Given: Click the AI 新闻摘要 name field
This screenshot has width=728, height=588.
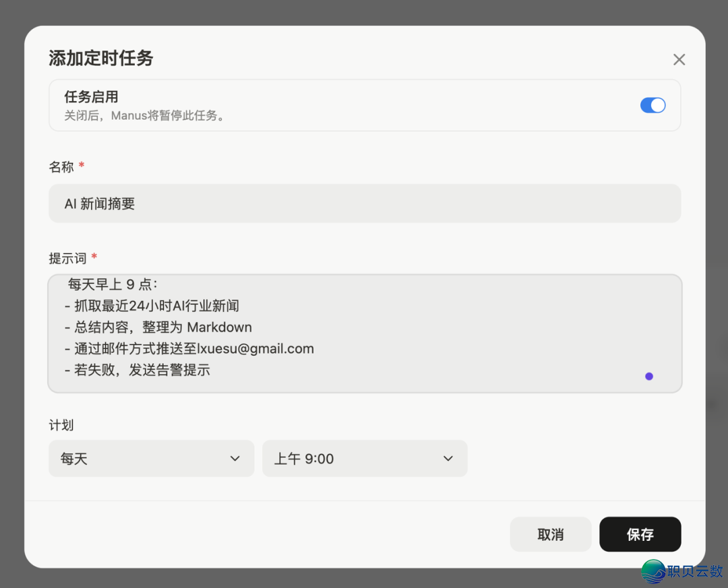Looking at the screenshot, I should click(x=365, y=203).
